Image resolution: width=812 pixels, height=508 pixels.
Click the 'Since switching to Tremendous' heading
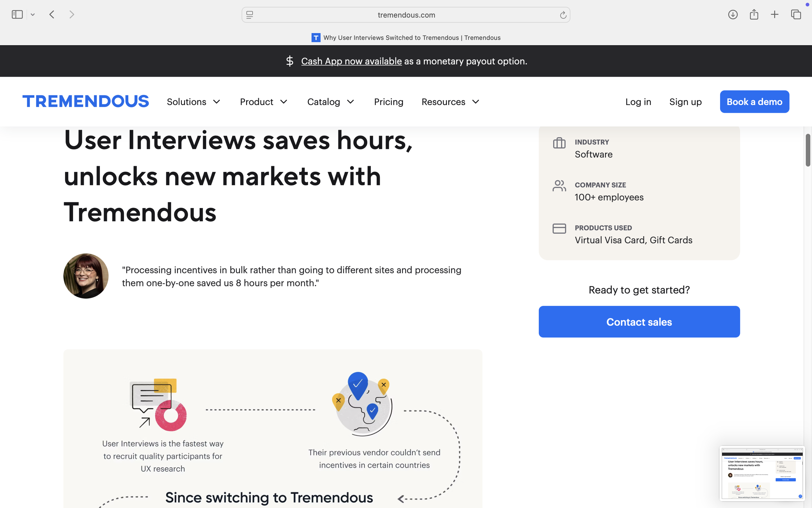coord(269,497)
